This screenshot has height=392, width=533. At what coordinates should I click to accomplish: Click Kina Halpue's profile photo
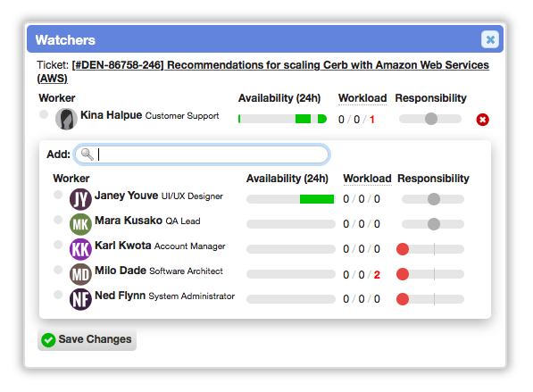coord(66,119)
